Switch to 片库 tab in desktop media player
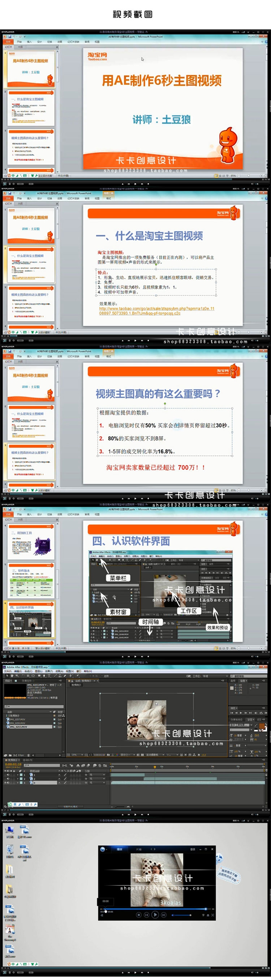The width and height of the screenshot is (271, 980). pyautogui.click(x=139, y=849)
